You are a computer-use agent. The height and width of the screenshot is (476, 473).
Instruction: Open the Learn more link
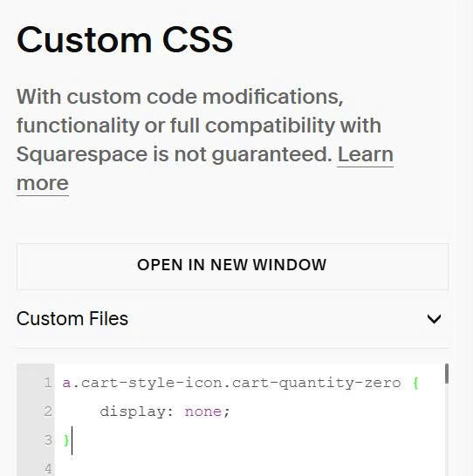coord(365,155)
